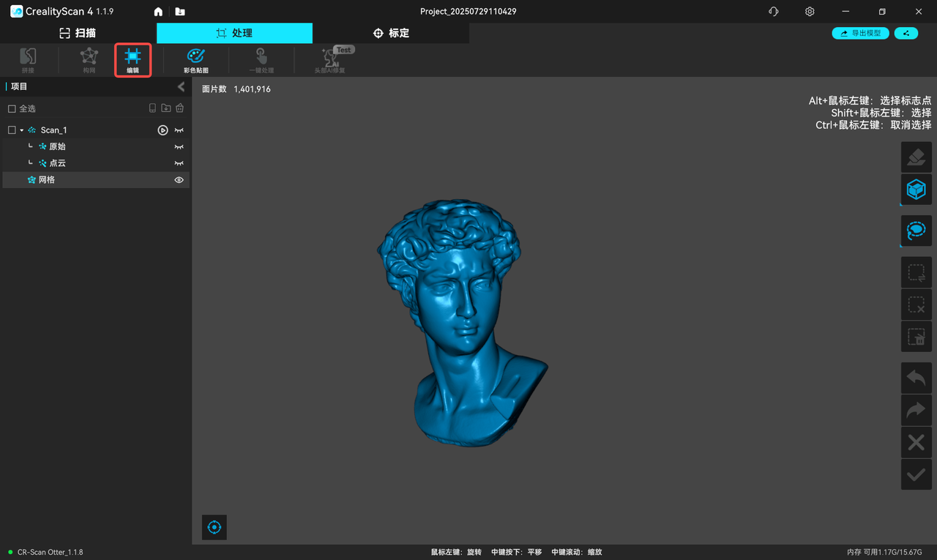937x560 pixels.
Task: Select the lasso selection tool
Action: click(x=916, y=231)
